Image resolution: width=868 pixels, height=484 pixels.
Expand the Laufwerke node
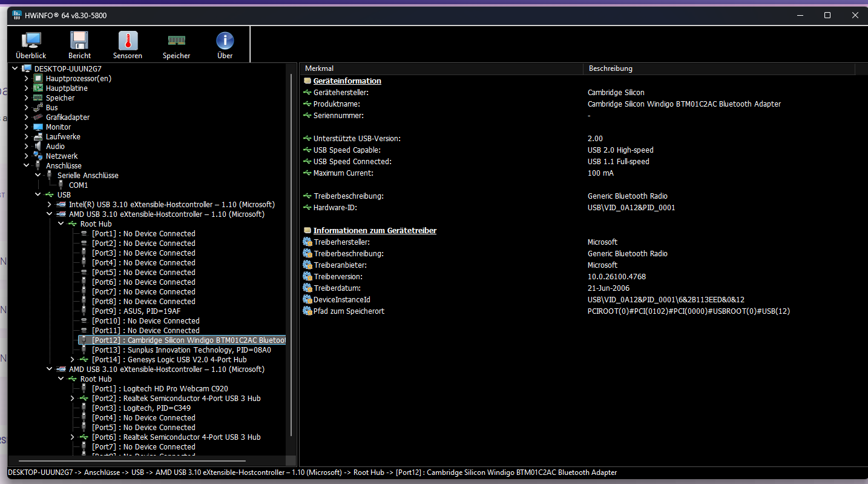click(26, 136)
